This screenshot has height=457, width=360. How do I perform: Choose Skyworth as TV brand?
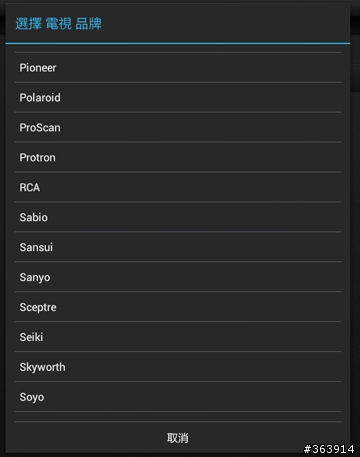(x=178, y=367)
